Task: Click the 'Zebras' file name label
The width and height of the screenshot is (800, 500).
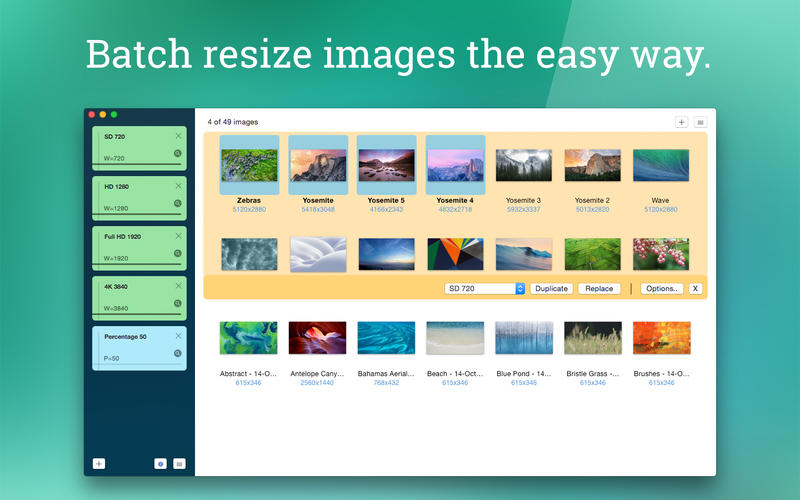Action: (x=249, y=201)
